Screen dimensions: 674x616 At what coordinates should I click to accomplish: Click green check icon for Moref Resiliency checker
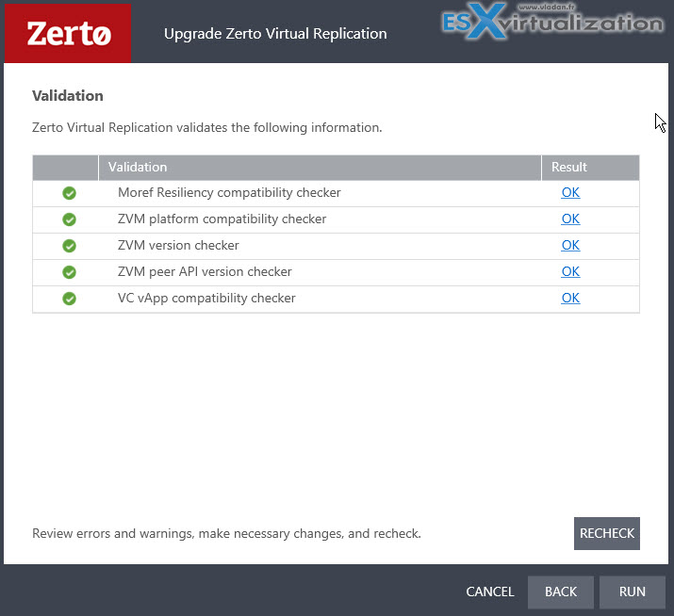(69, 193)
